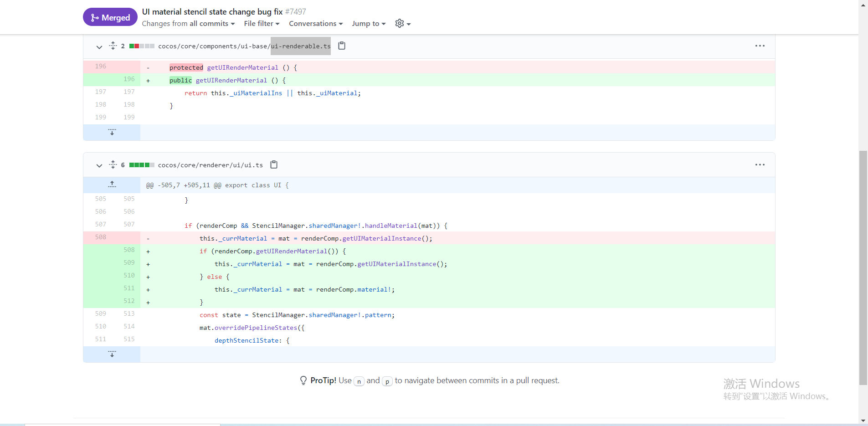Expand lines below line 199 in ui-renderable.ts
This screenshot has width=868, height=426.
pyautogui.click(x=112, y=132)
